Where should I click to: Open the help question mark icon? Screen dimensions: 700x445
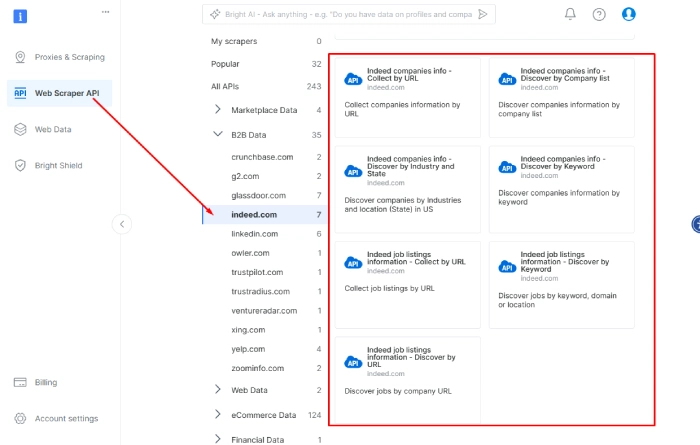coord(599,14)
